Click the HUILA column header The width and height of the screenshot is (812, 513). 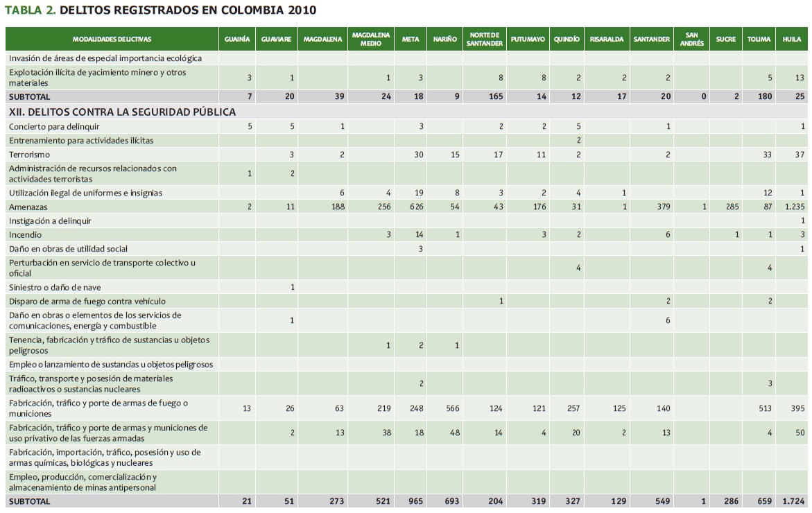(791, 40)
